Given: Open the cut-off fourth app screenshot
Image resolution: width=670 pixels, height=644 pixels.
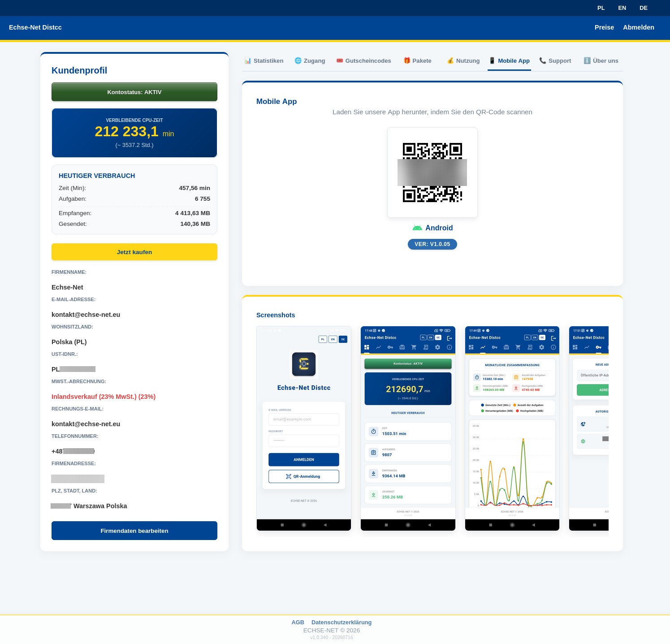Looking at the screenshot, I should point(589,428).
